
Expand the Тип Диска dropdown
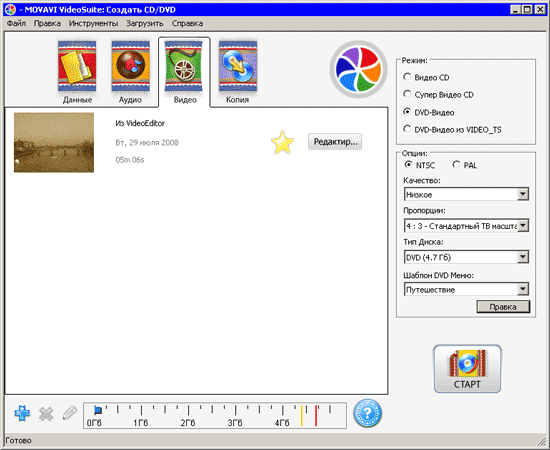point(523,257)
